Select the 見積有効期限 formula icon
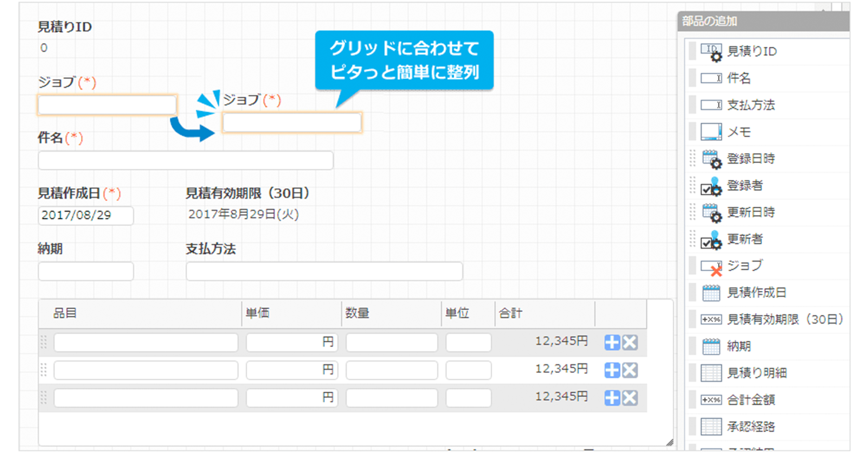Viewport: 868px width, 453px height. pos(711,319)
